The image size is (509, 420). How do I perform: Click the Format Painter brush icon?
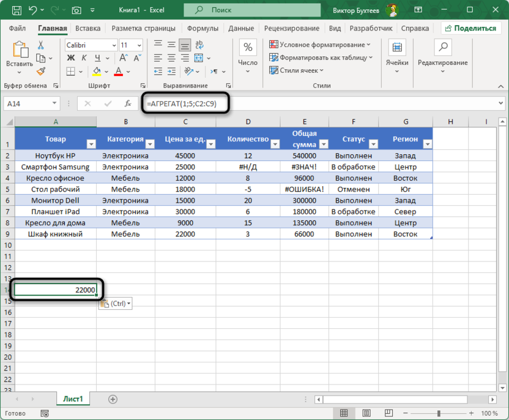coord(41,71)
